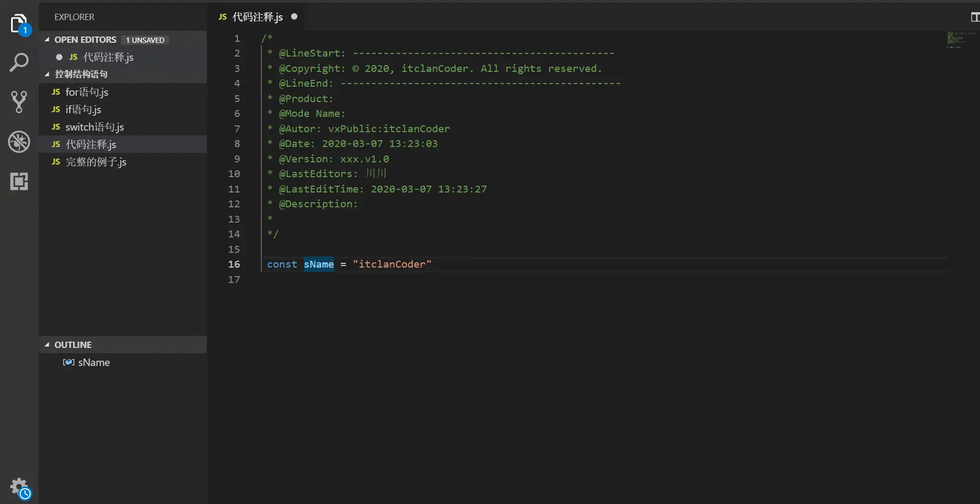Click the unsaved dot on the 代码注释.js tab

(294, 17)
